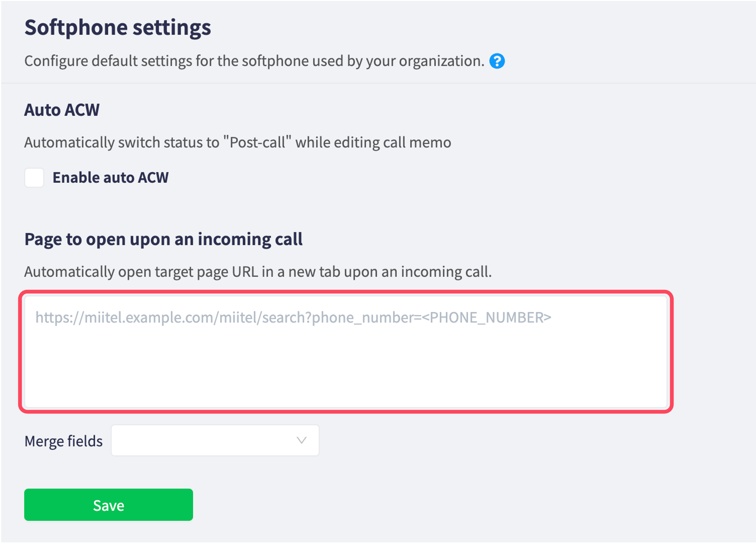Click 'Page to open upon an incoming call' heading
756x543 pixels.
[163, 239]
